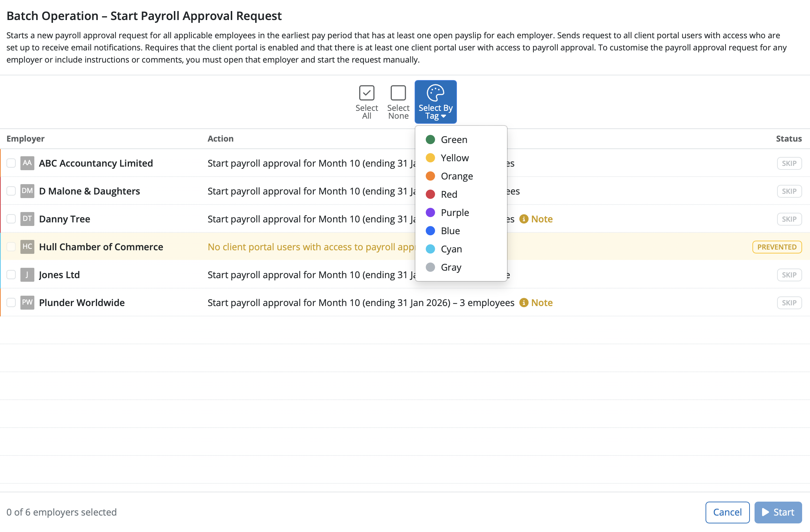Click the green color dot in the menu
Image resolution: width=810 pixels, height=532 pixels.
point(430,139)
